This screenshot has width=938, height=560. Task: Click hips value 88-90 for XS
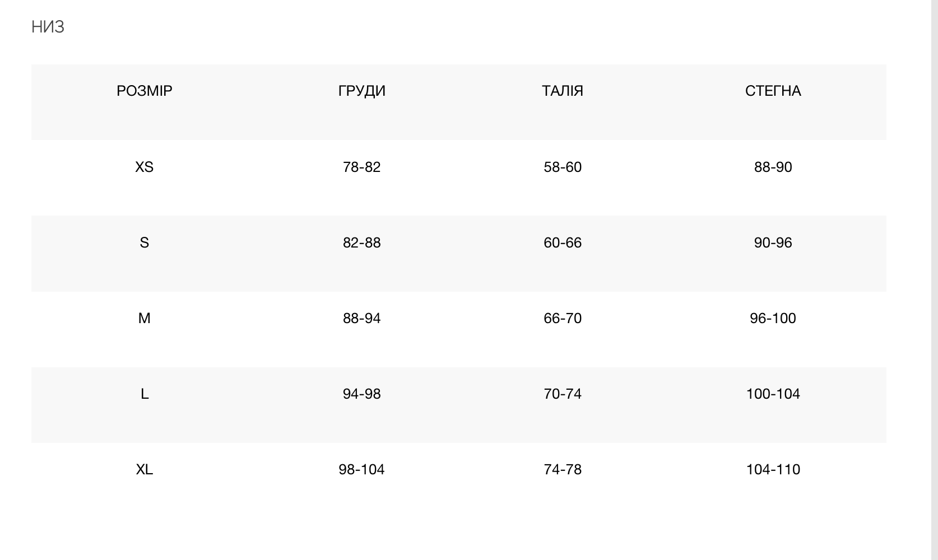[x=773, y=167]
